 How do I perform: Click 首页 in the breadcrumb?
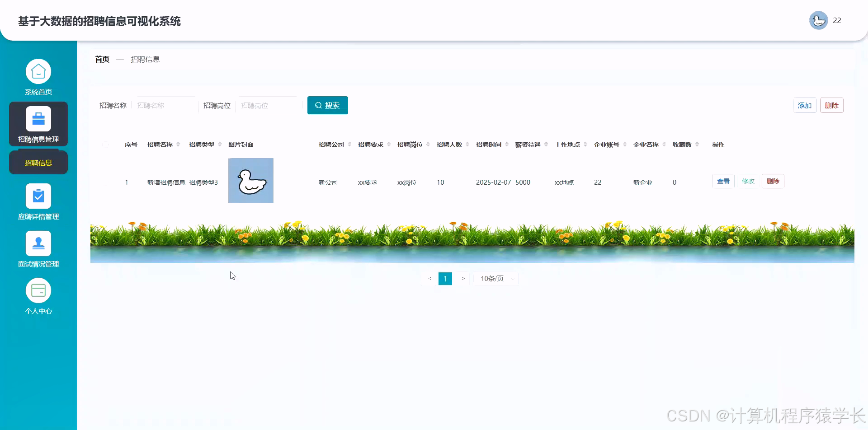[x=102, y=59]
